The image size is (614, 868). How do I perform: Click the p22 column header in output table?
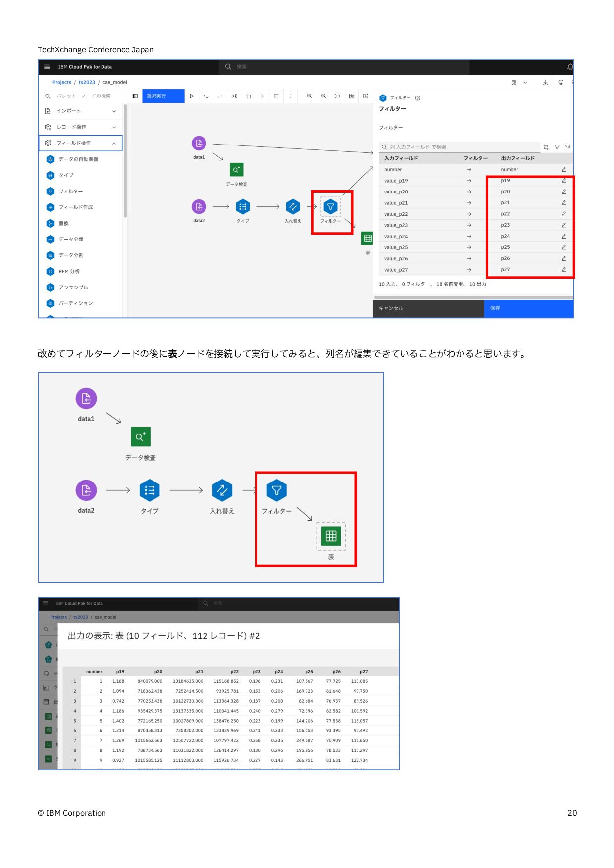tap(234, 672)
